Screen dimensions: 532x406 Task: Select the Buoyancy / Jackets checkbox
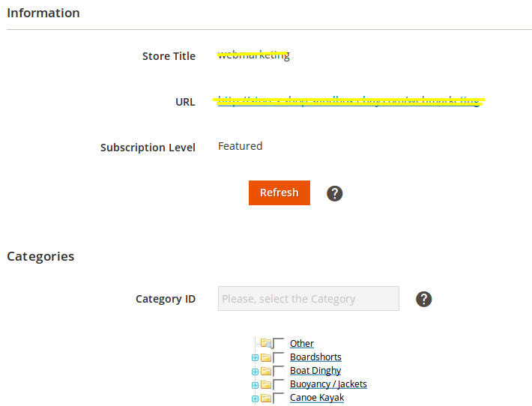[x=279, y=384]
